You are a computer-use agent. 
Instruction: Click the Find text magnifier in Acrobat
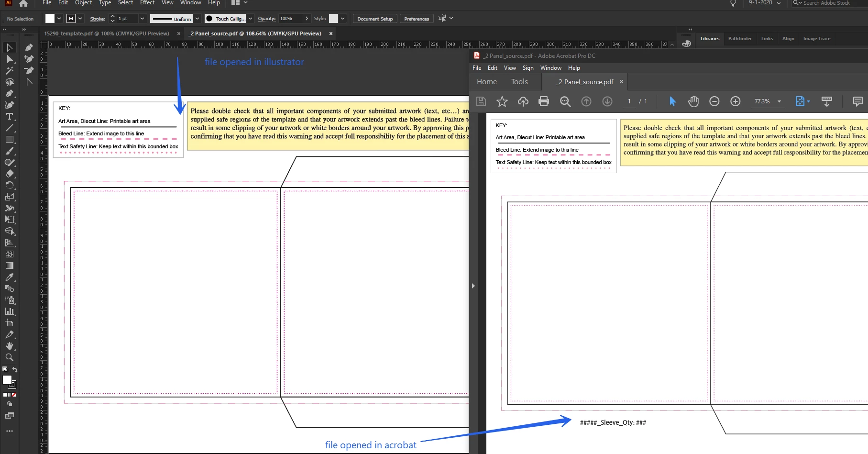[x=565, y=101]
